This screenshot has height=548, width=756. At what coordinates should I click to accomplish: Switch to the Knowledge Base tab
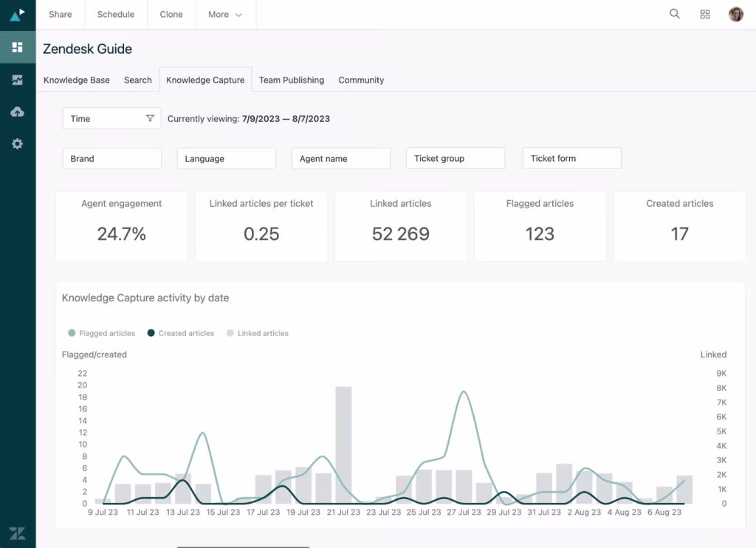point(77,80)
